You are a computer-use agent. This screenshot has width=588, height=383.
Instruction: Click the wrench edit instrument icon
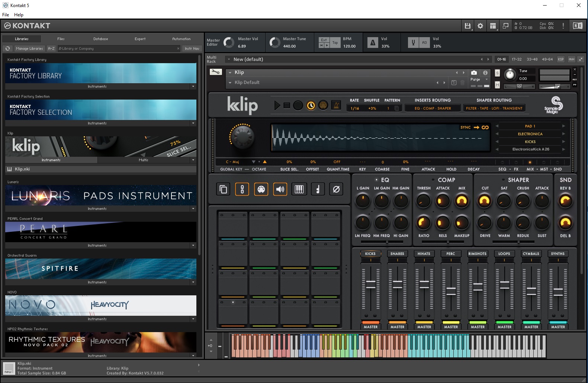tap(216, 72)
